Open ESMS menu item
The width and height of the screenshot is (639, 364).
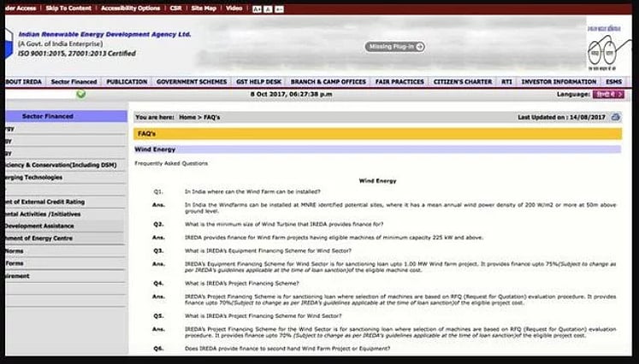click(613, 82)
